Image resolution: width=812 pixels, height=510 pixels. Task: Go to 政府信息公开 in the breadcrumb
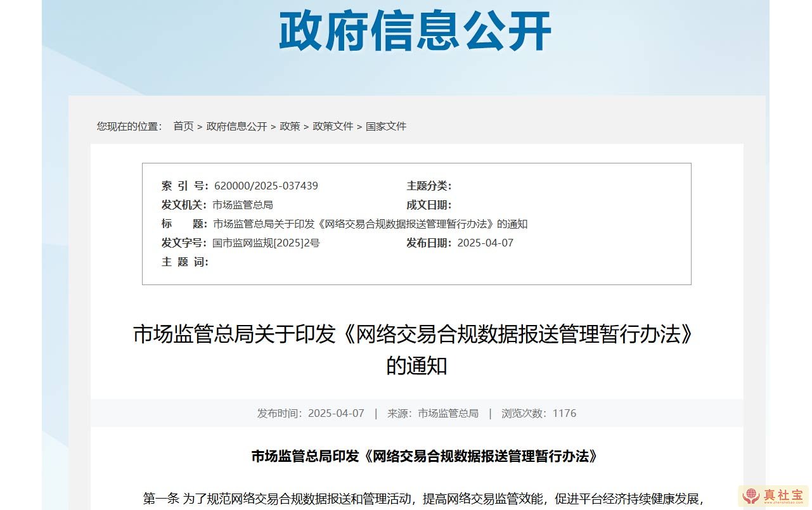coord(236,126)
